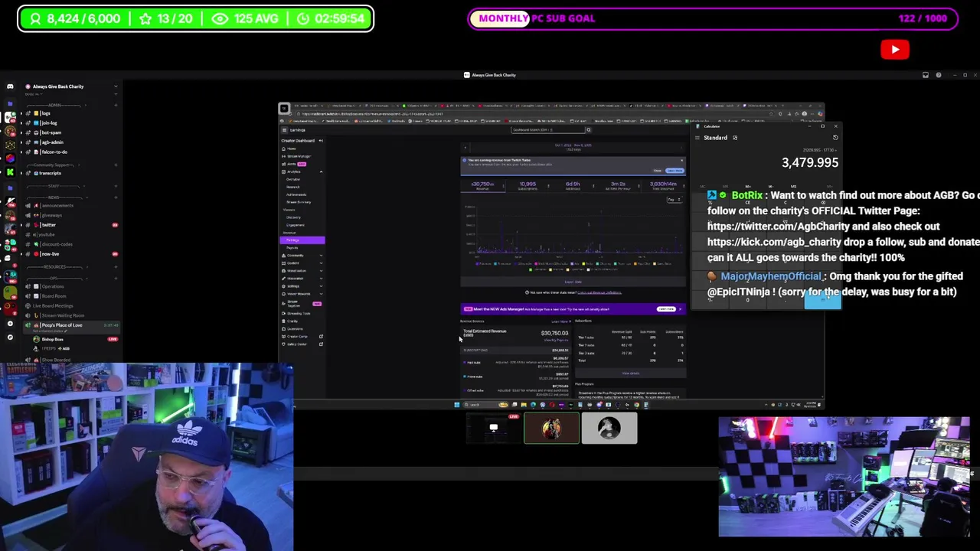The image size is (980, 551).
Task: Select the Revenue stat tab
Action: [x=483, y=186]
